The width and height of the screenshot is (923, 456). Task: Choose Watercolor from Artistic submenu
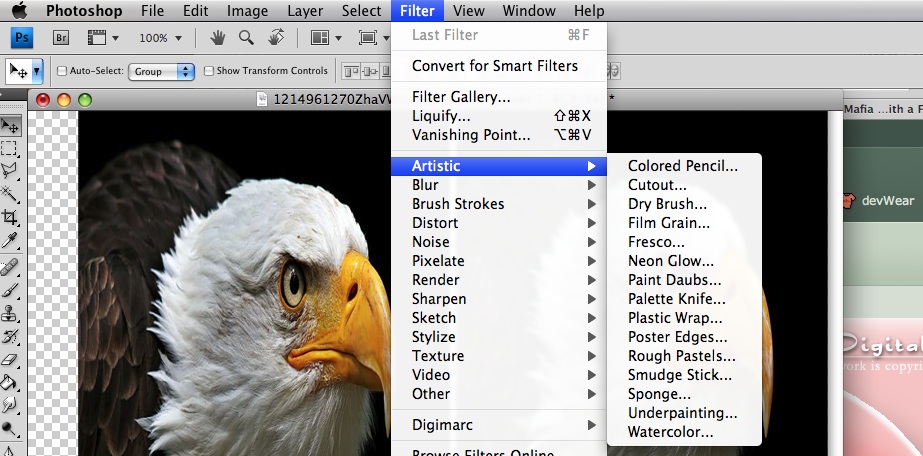[670, 432]
